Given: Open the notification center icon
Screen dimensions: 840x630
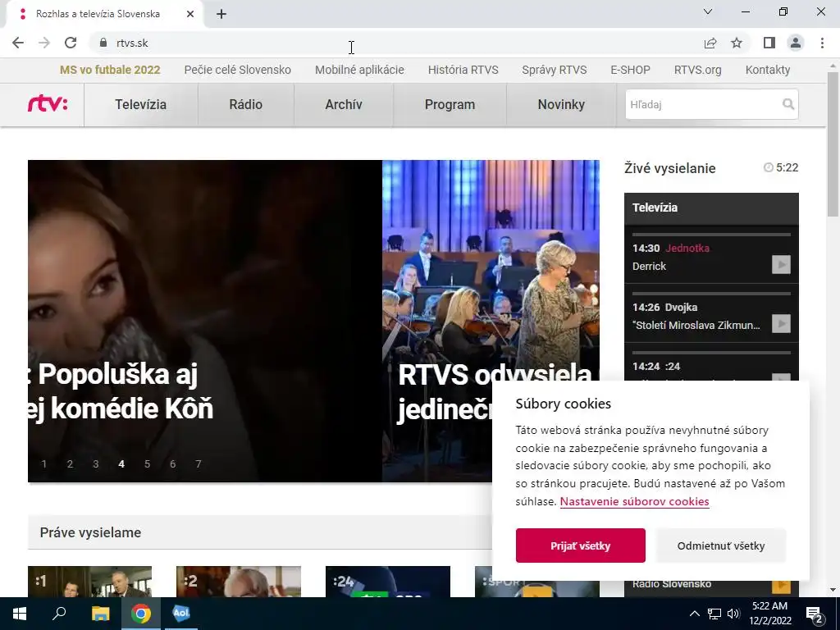Looking at the screenshot, I should [815, 614].
